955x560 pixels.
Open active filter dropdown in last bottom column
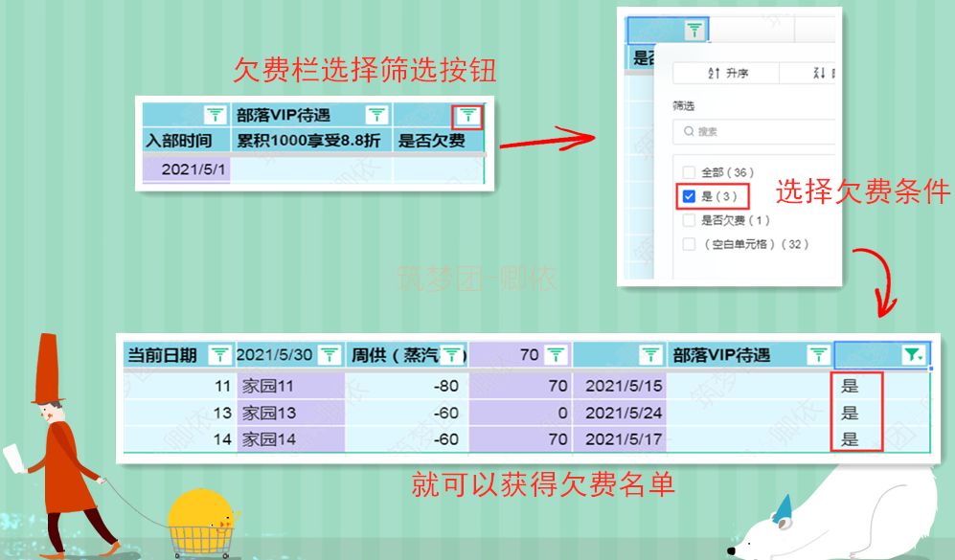coord(914,355)
